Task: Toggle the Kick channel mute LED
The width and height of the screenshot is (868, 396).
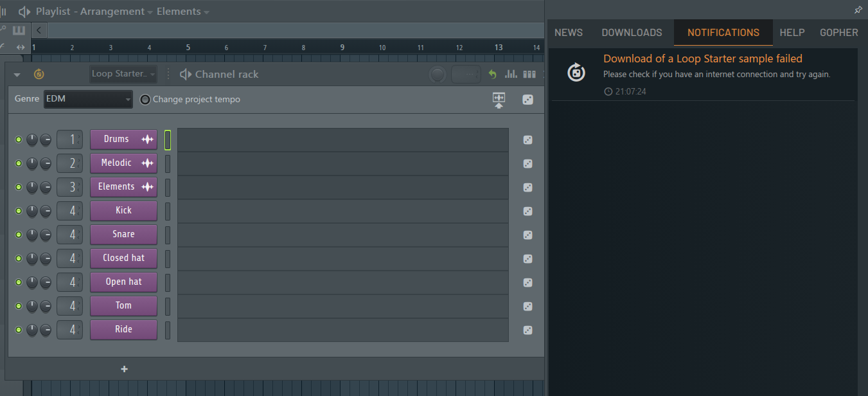Action: (x=19, y=211)
